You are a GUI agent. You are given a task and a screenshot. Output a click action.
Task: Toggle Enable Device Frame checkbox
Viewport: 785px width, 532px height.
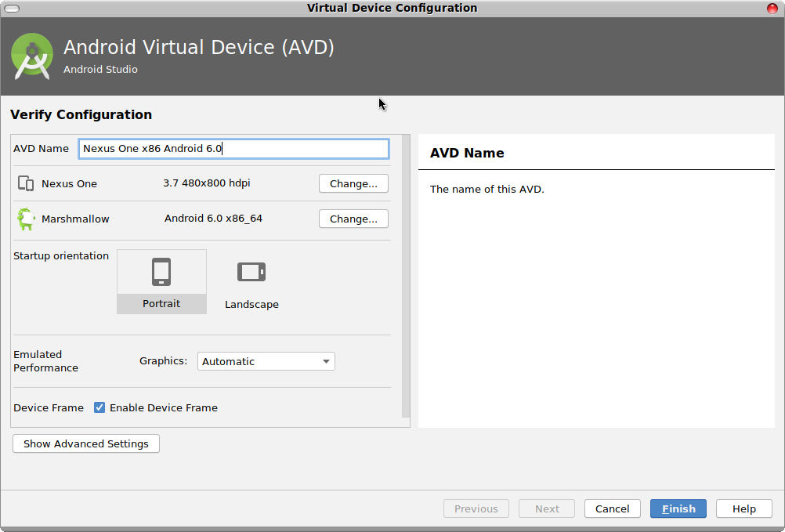[x=99, y=407]
